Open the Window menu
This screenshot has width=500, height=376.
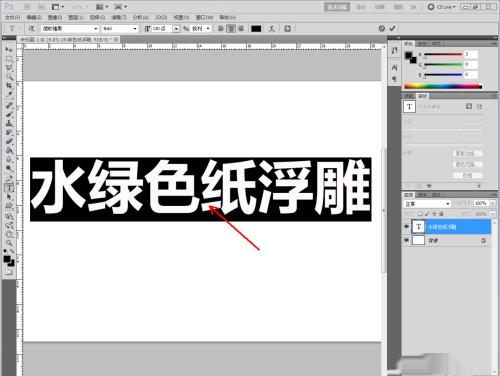pyautogui.click(x=204, y=17)
